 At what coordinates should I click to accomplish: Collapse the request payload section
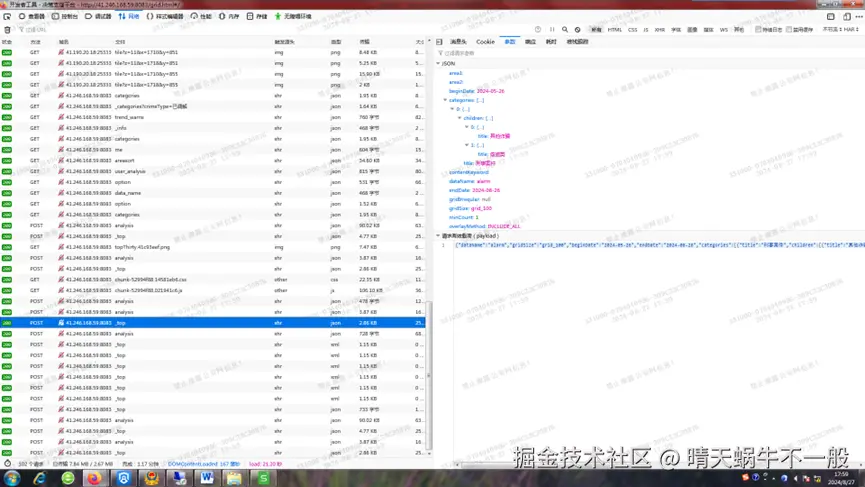(x=439, y=236)
